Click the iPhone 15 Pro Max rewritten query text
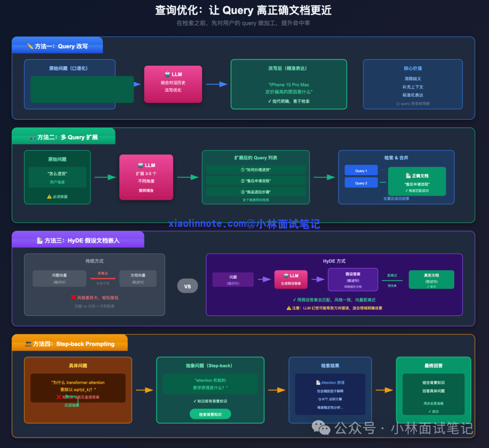This screenshot has width=489, height=448. coord(289,88)
